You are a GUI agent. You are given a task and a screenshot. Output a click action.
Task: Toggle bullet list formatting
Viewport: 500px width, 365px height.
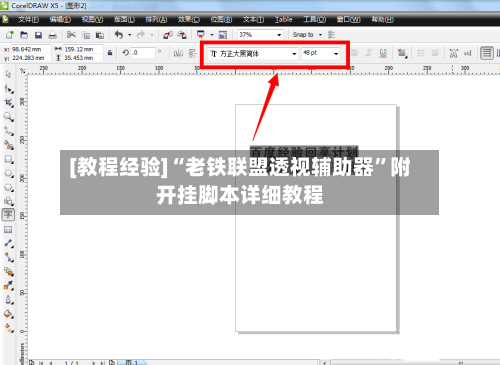point(421,53)
